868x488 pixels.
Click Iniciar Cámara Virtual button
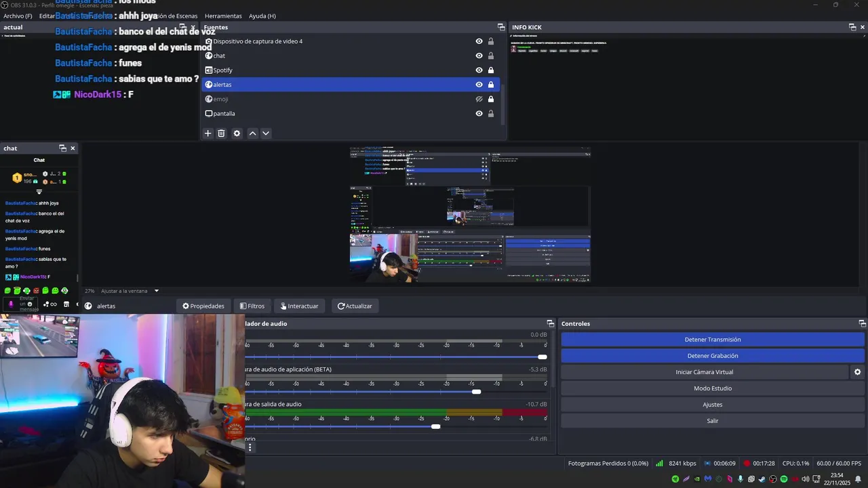tap(705, 372)
